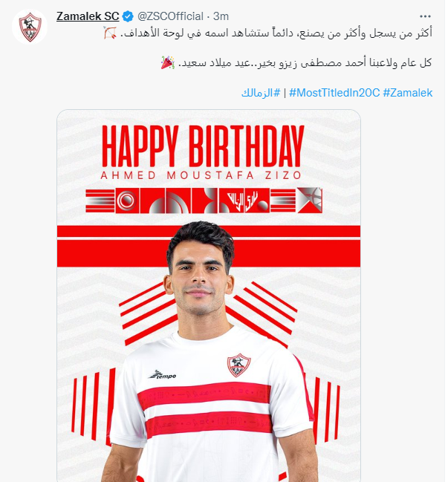Screen dimensions: 448x482
Task: Open the @ZSCOfficial handle link
Action: click(170, 16)
